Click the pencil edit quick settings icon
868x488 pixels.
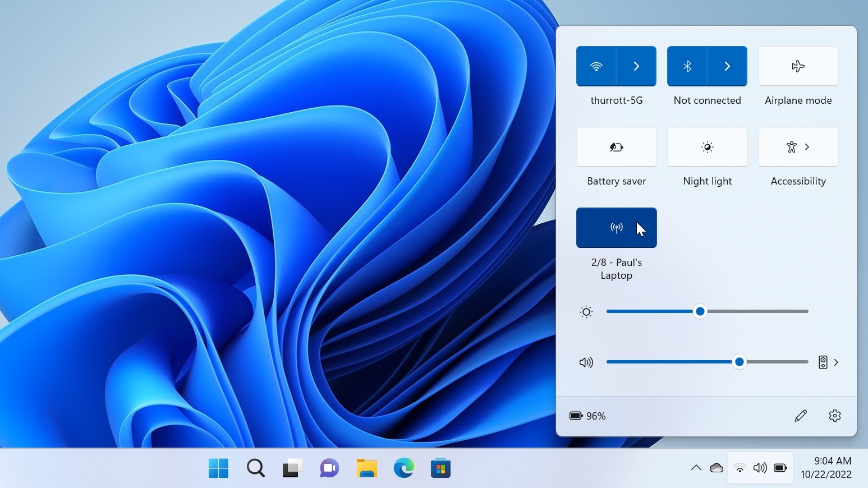(x=801, y=416)
